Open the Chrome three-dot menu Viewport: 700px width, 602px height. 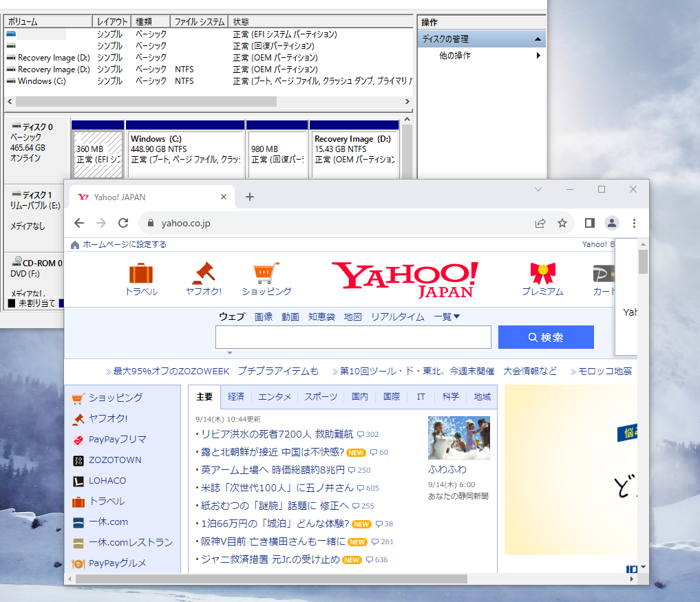635,223
